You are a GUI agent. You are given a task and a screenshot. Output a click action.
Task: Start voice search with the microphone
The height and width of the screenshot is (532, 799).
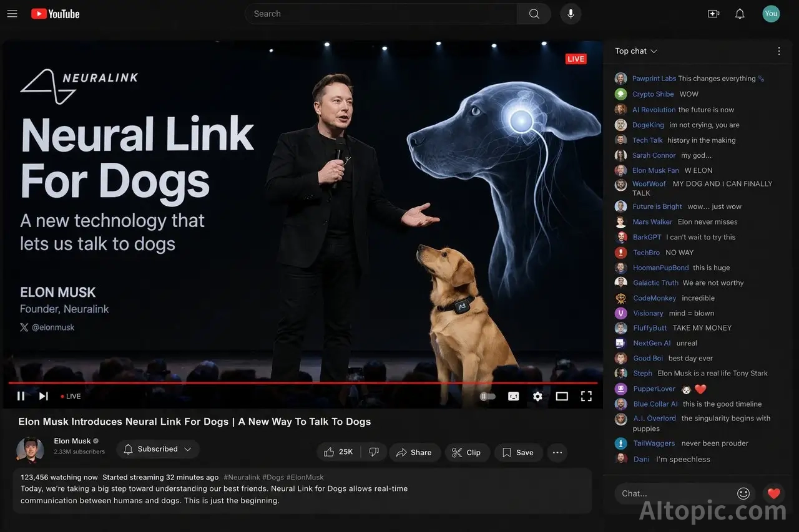(x=571, y=14)
